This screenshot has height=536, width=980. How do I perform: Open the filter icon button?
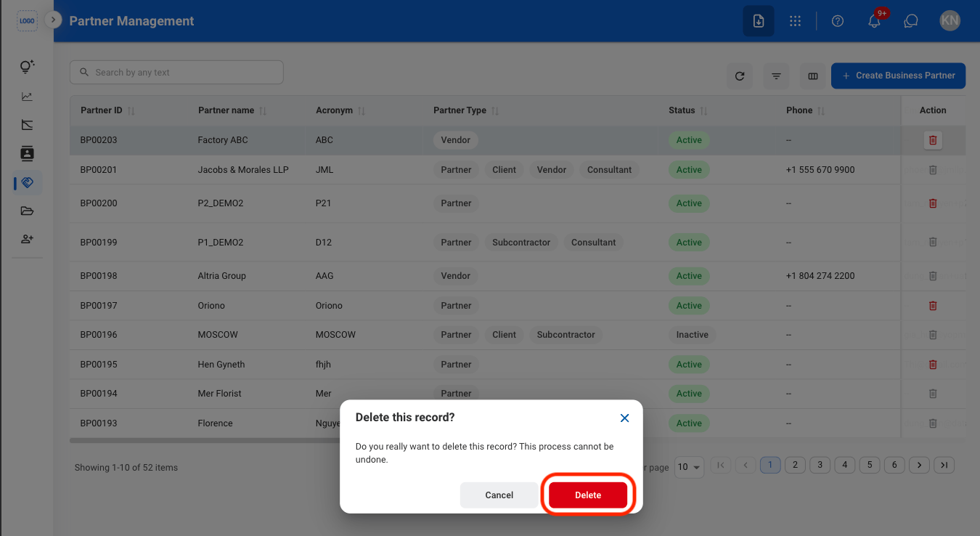click(x=776, y=76)
